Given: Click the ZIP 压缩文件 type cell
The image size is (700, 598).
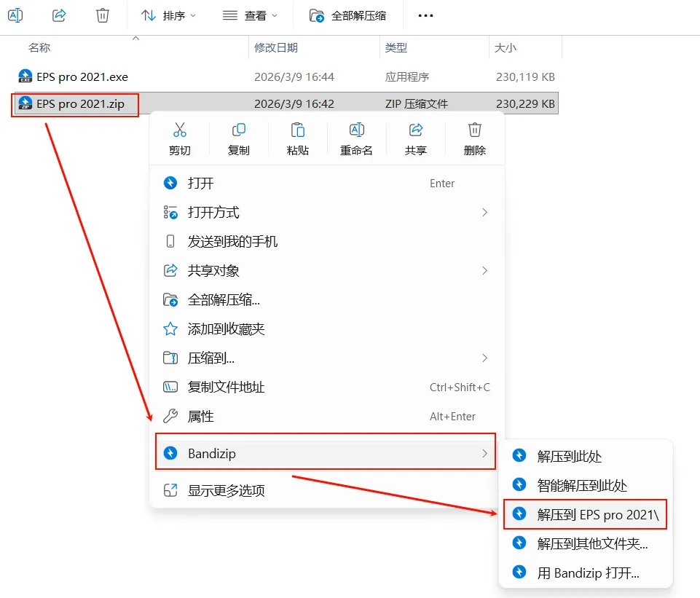Looking at the screenshot, I should tap(417, 103).
